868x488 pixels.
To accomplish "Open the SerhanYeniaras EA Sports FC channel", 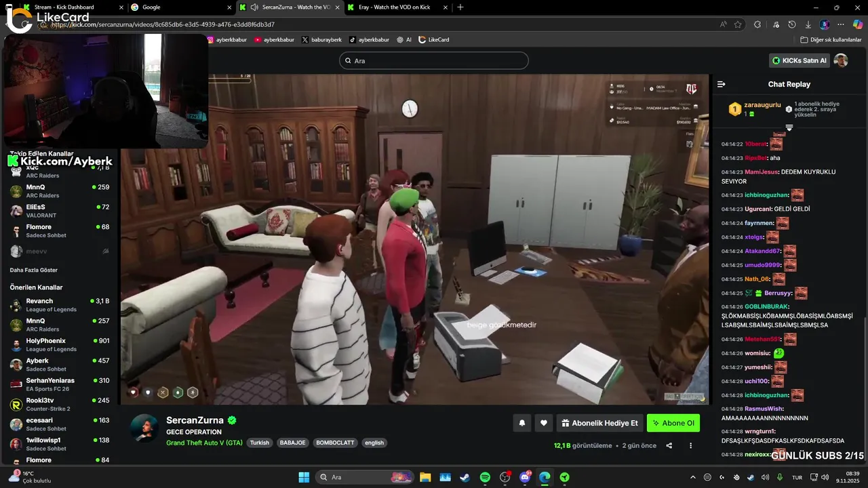I will point(60,384).
